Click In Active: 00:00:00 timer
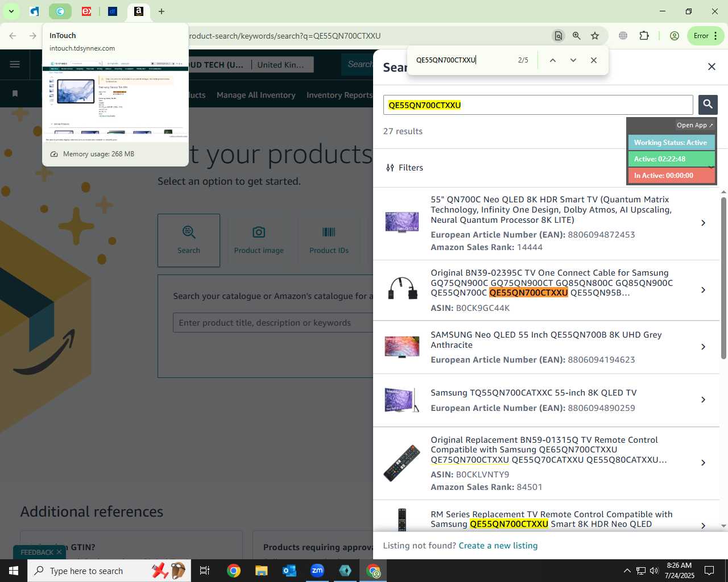This screenshot has width=728, height=582. click(x=671, y=176)
